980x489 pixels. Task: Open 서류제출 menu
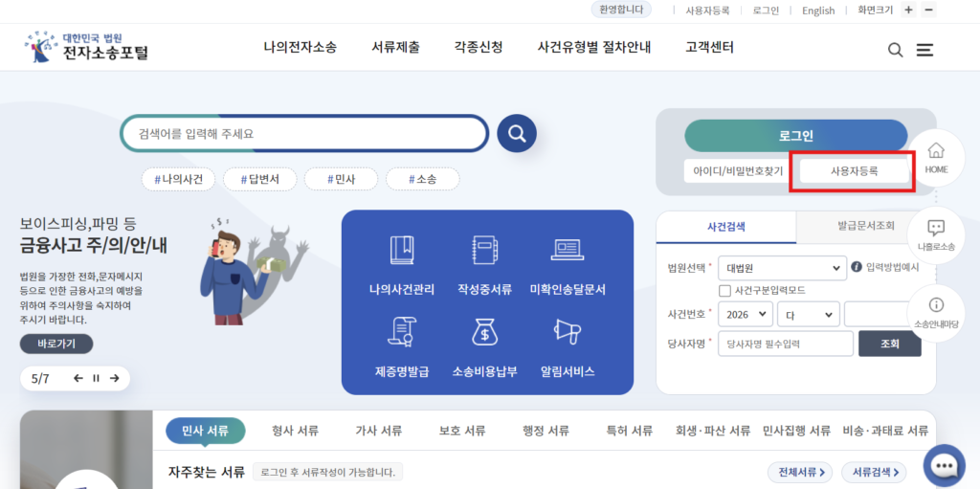tap(395, 48)
